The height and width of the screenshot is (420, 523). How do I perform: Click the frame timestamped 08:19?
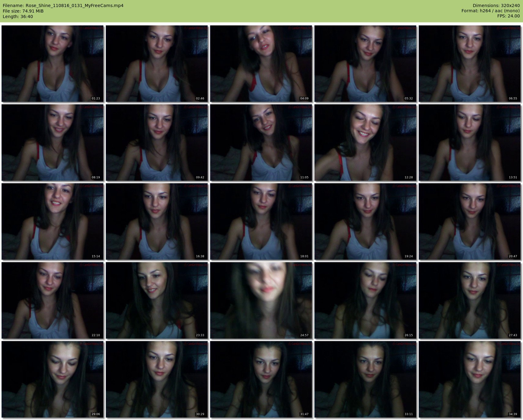52,142
